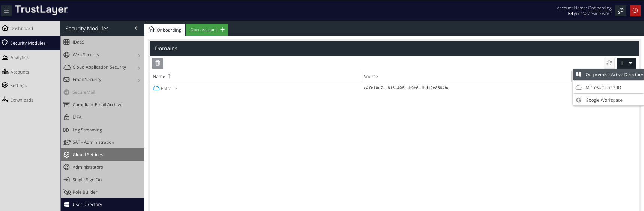
Task: Go to Analytics in left navigation
Action: point(30,57)
